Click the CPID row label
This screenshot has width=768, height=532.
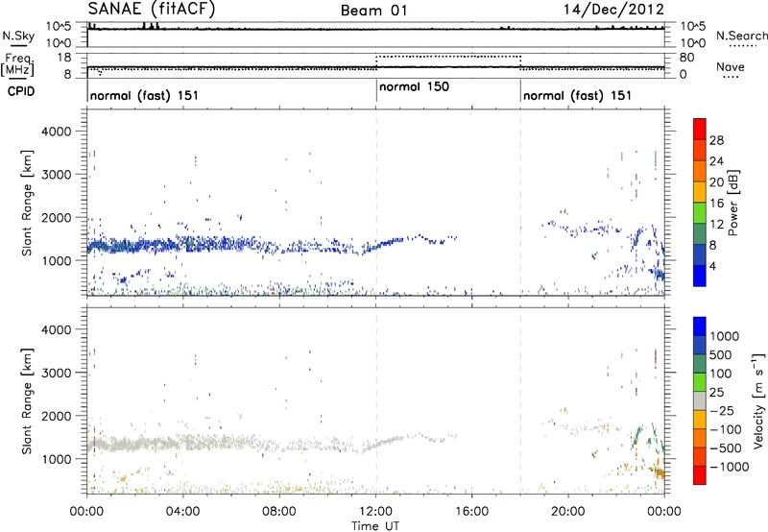[x=21, y=91]
